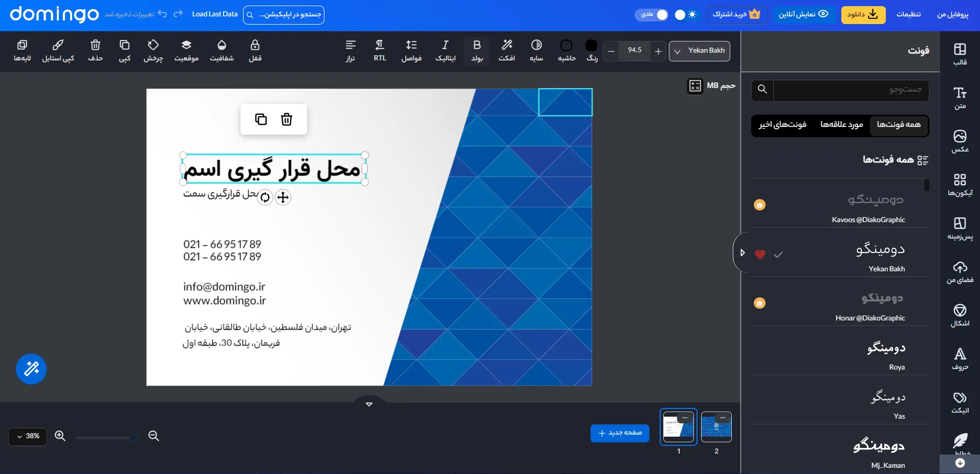The width and height of the screenshot is (980, 474).
Task: Open the 38% zoom level dropdown
Action: pyautogui.click(x=28, y=436)
